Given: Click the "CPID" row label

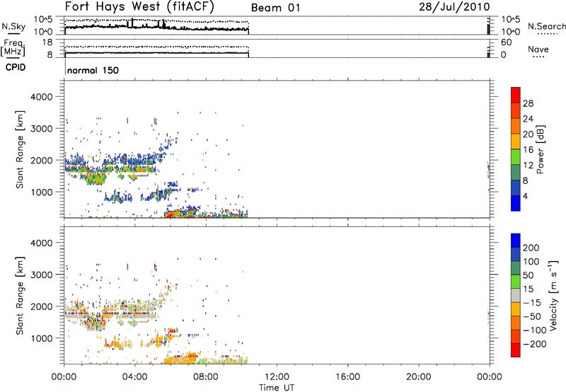Looking at the screenshot, I should coord(16,67).
